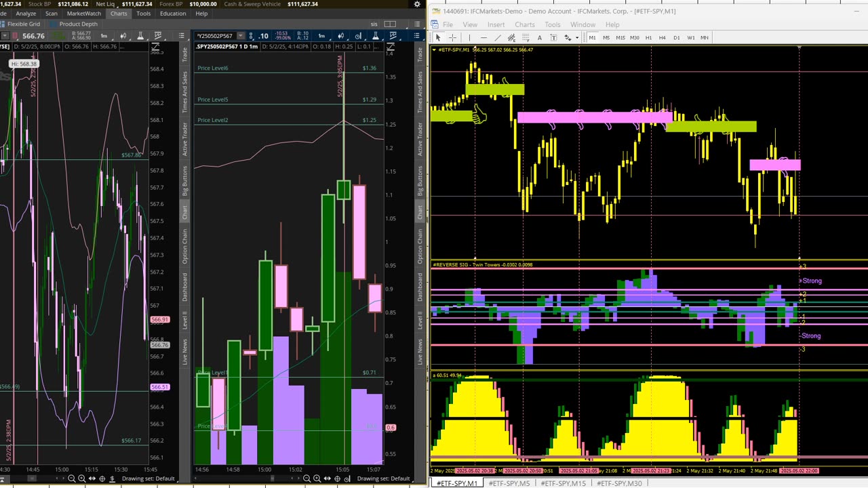This screenshot has width=868, height=488.
Task: Click Product Depth button
Action: click(x=75, y=24)
